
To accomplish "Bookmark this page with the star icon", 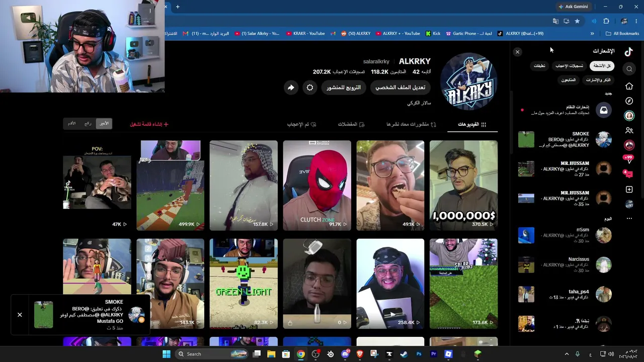I will [x=577, y=21].
